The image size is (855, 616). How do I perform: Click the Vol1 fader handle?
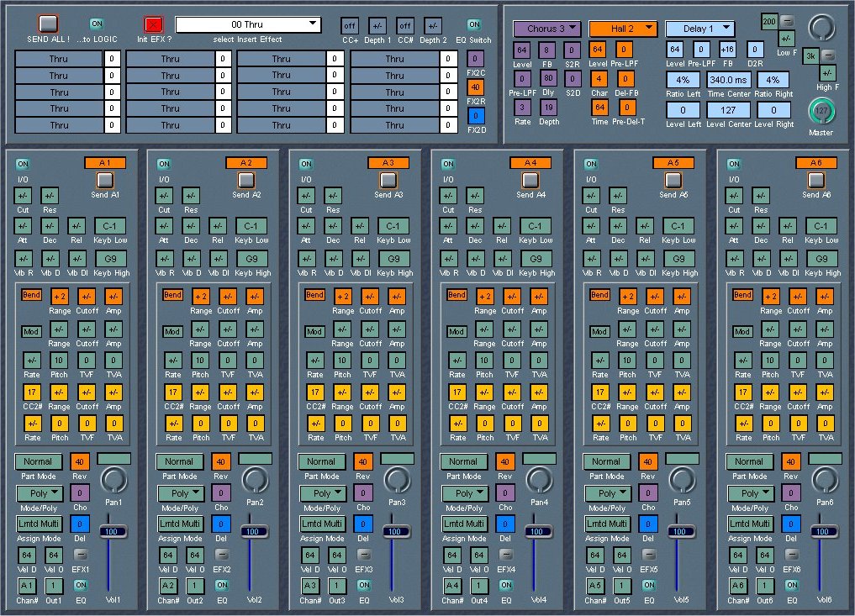pos(112,532)
